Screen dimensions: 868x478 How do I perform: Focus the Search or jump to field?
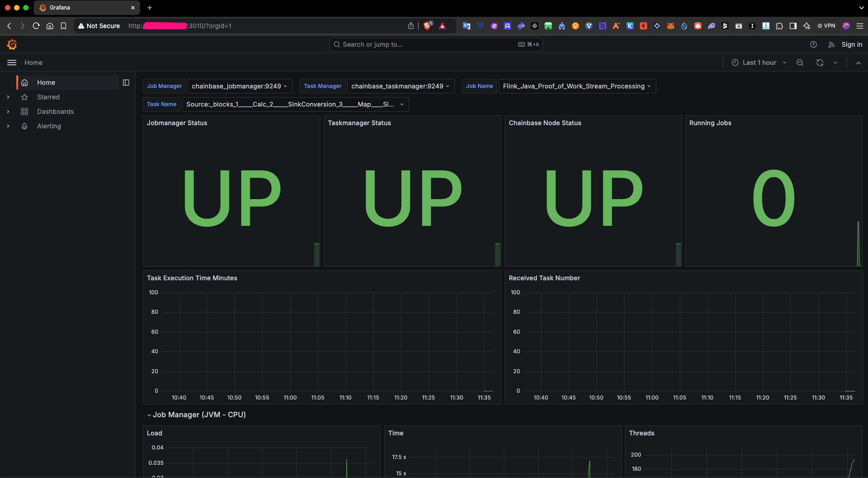(426, 44)
